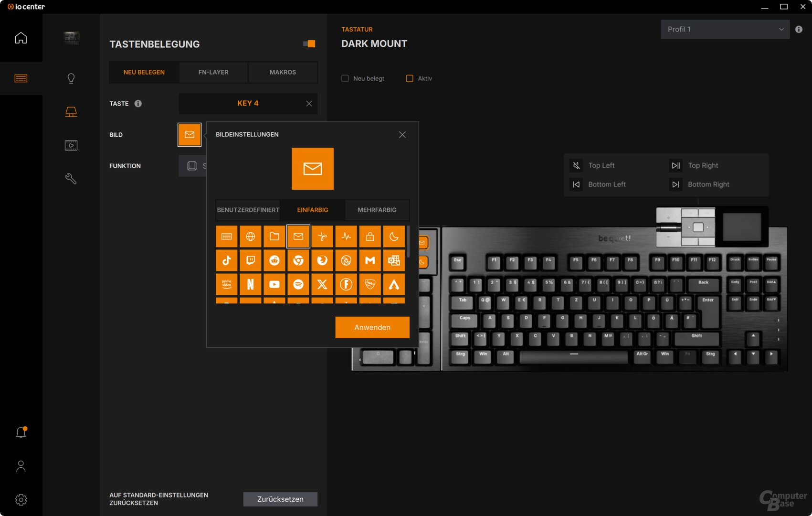Open notifications bell in sidebar
Screen dimensions: 812x516
[21, 432]
